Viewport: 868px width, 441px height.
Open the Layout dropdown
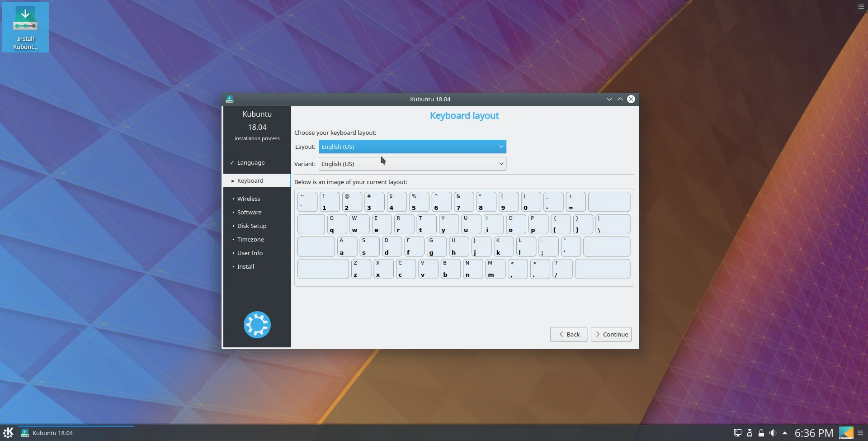(x=412, y=147)
